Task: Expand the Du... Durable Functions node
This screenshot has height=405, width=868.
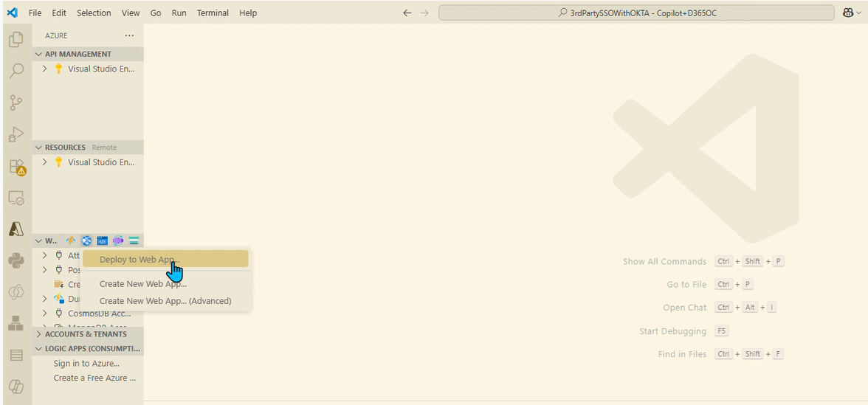Action: click(x=45, y=299)
